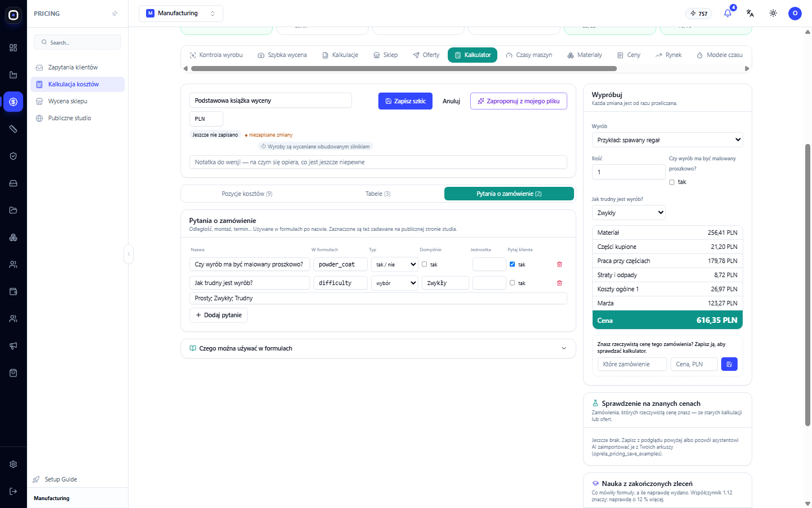812x508 pixels.
Task: Pin the PRICING sidebar panel
Action: (115, 14)
